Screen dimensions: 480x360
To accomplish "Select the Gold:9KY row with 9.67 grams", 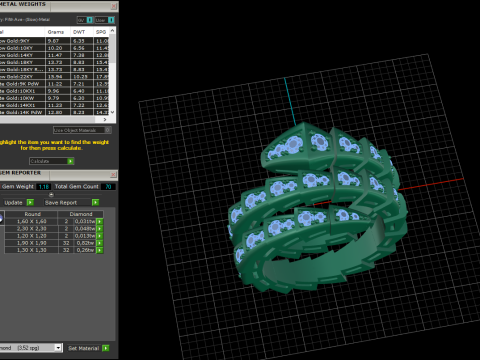I will [54, 41].
